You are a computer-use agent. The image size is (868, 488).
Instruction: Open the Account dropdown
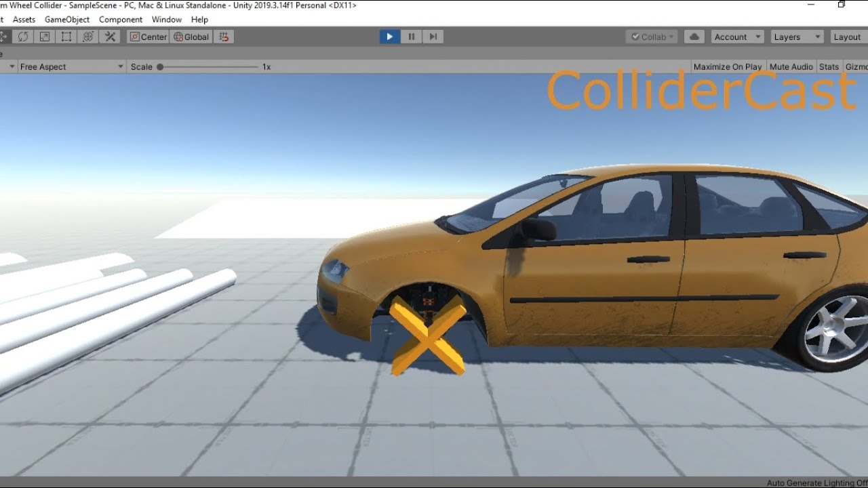(738, 37)
